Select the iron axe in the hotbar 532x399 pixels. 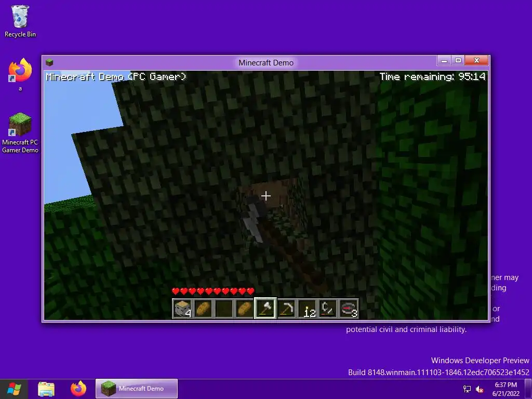[265, 309]
